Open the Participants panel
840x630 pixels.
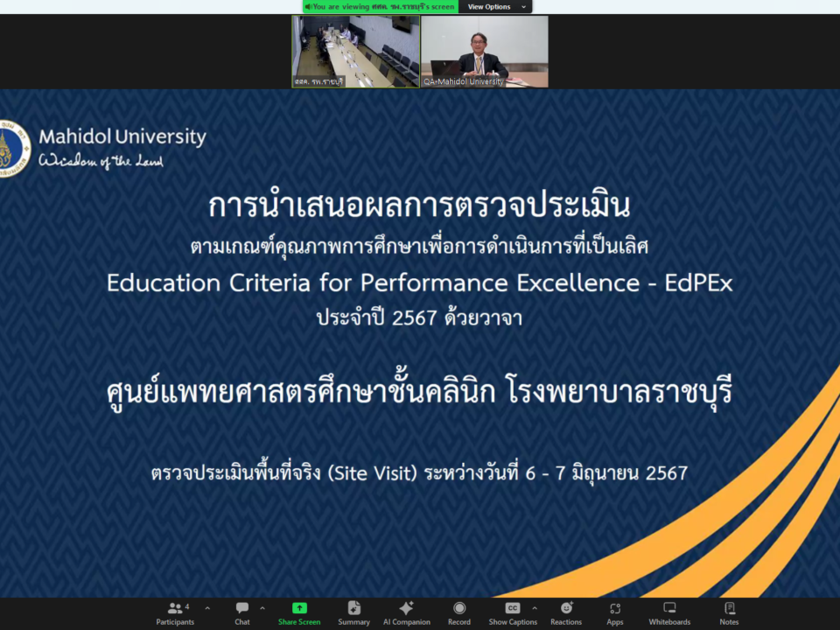coord(175,612)
